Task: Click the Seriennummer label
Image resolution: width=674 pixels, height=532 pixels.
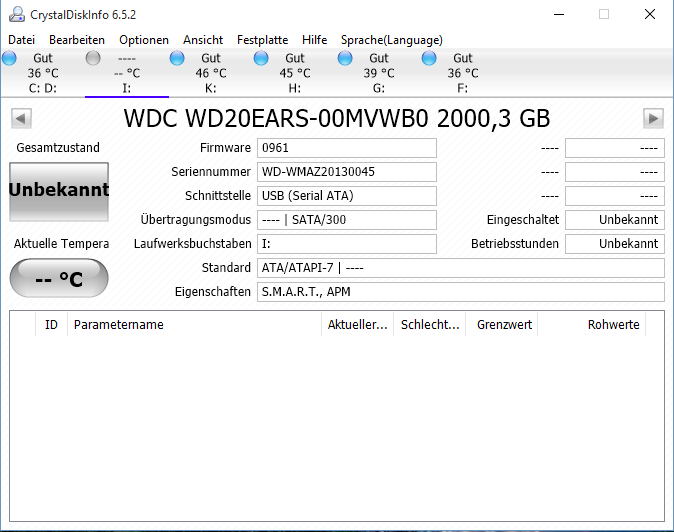Action: (x=211, y=172)
